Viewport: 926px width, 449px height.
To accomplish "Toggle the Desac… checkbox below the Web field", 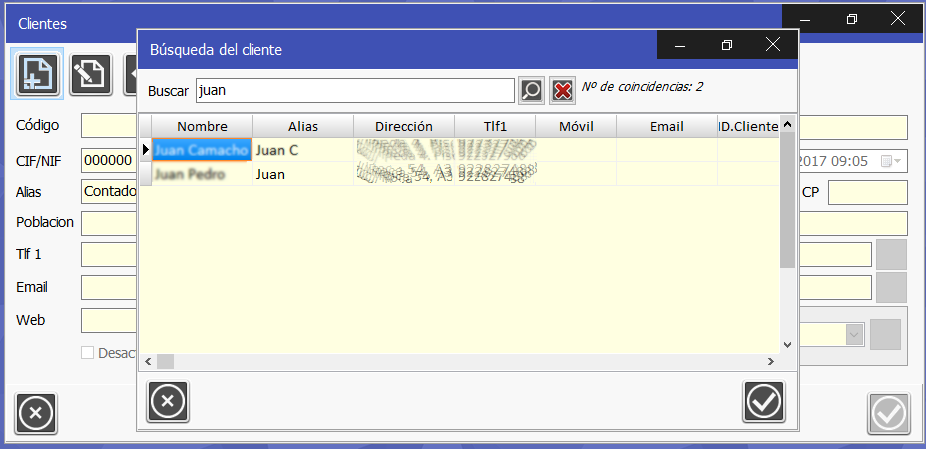I will [x=88, y=352].
